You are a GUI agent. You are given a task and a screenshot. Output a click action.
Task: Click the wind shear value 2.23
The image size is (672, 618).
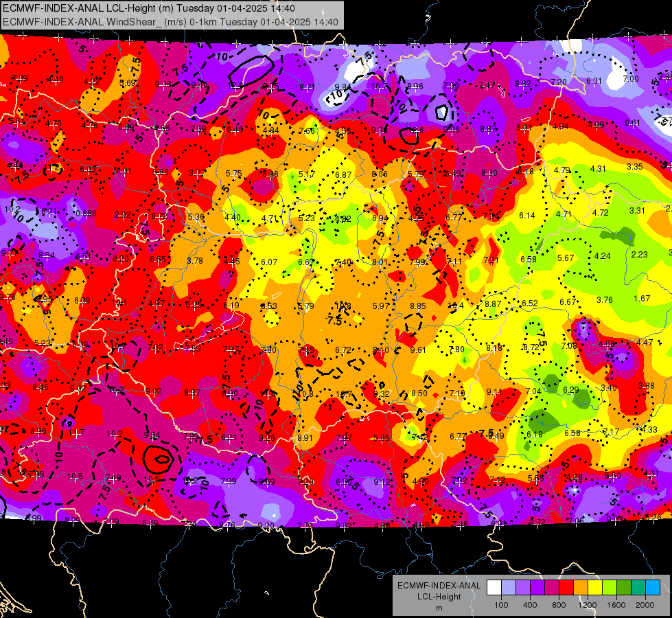[x=639, y=255]
